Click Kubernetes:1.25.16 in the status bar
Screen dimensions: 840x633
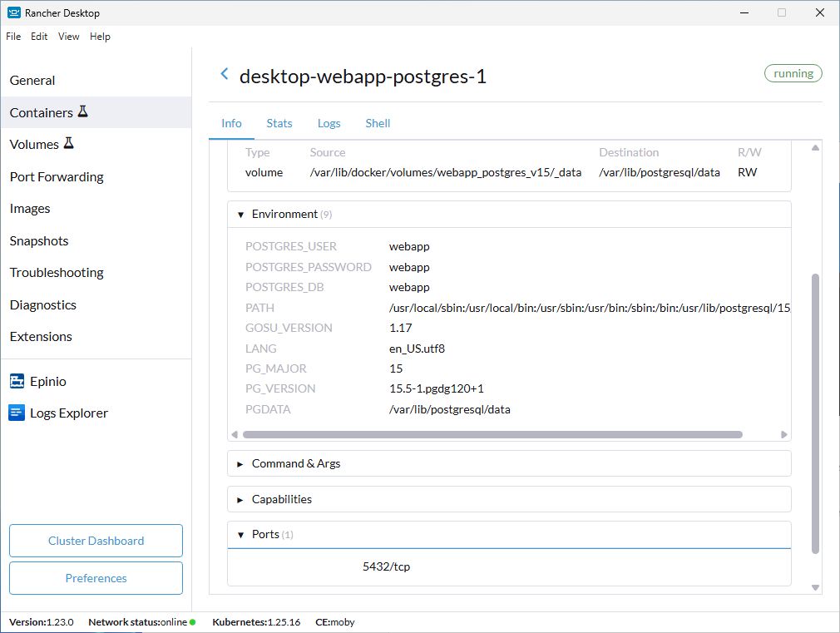256,622
